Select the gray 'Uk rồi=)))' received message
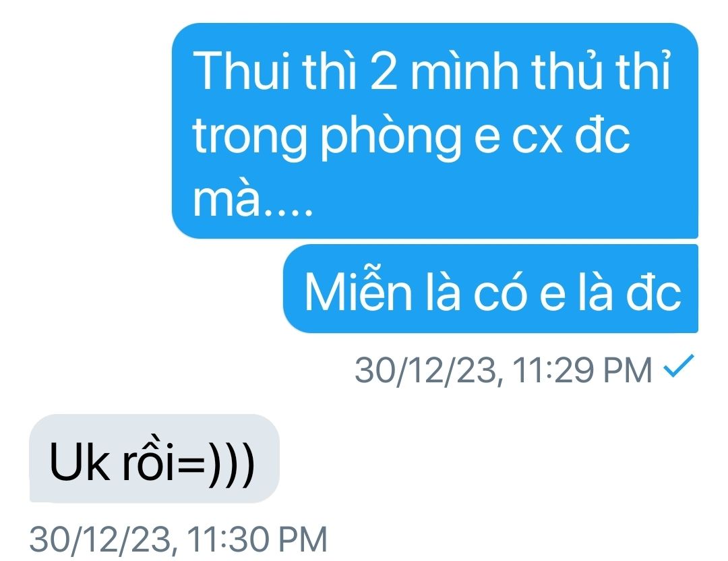The height and width of the screenshot is (561, 728). tap(154, 459)
